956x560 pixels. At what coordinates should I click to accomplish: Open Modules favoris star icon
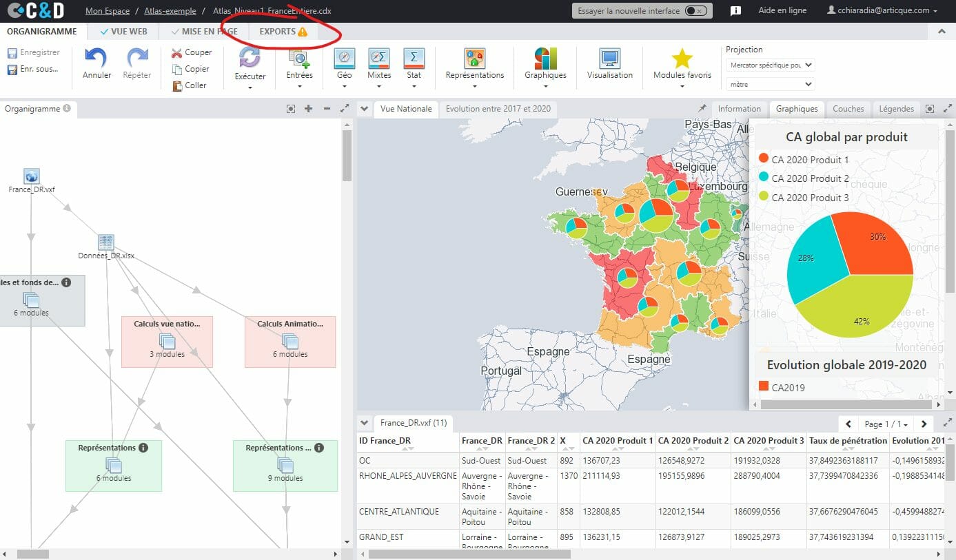[682, 59]
